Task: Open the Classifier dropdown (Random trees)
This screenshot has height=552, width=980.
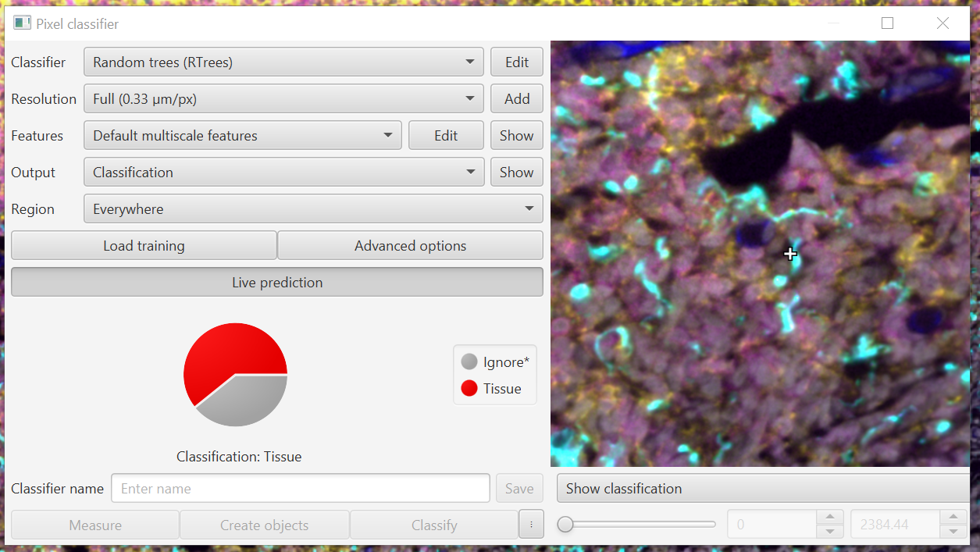Action: click(283, 62)
